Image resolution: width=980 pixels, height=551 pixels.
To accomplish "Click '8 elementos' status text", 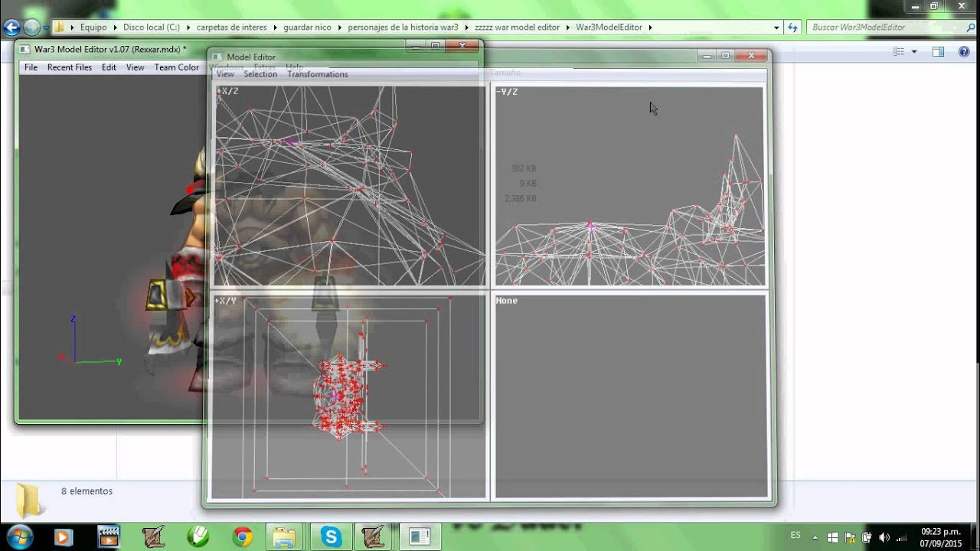I will point(87,491).
